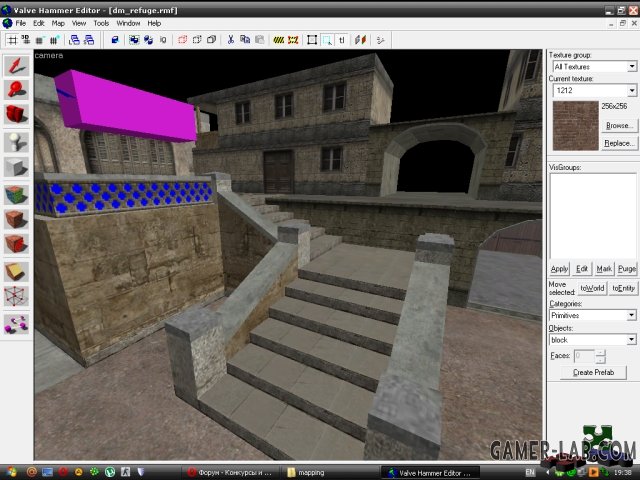Select the Vertex manipulation tool
Screen dimensions: 640x480
pyautogui.click(x=16, y=296)
